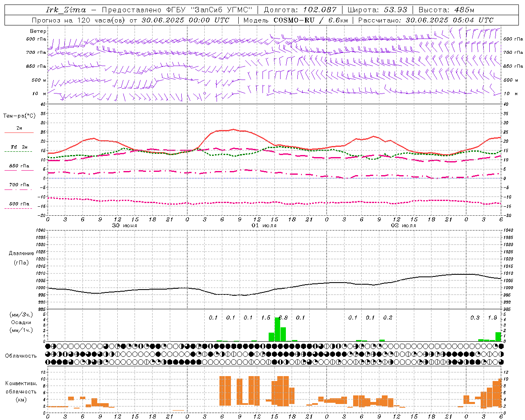Image resolution: width=525 pixels, height=420 pixels.
Task: Click the model resolution "6.6км"
Action: click(x=338, y=20)
